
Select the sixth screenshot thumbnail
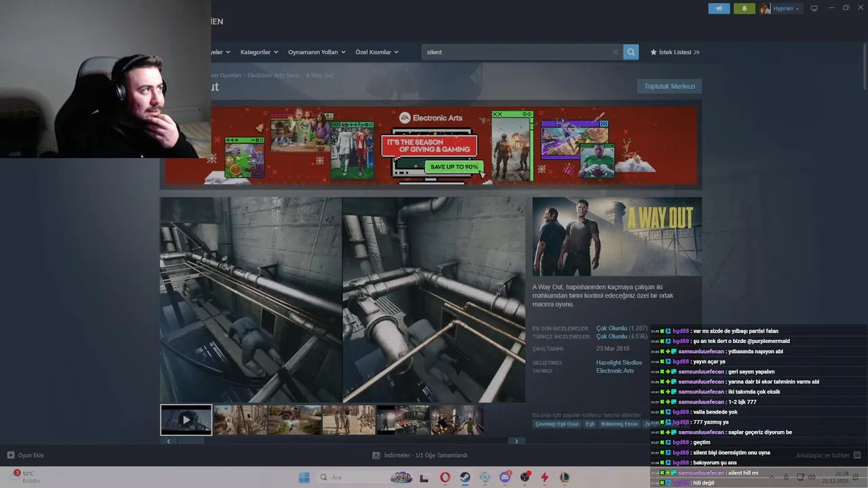[457, 420]
